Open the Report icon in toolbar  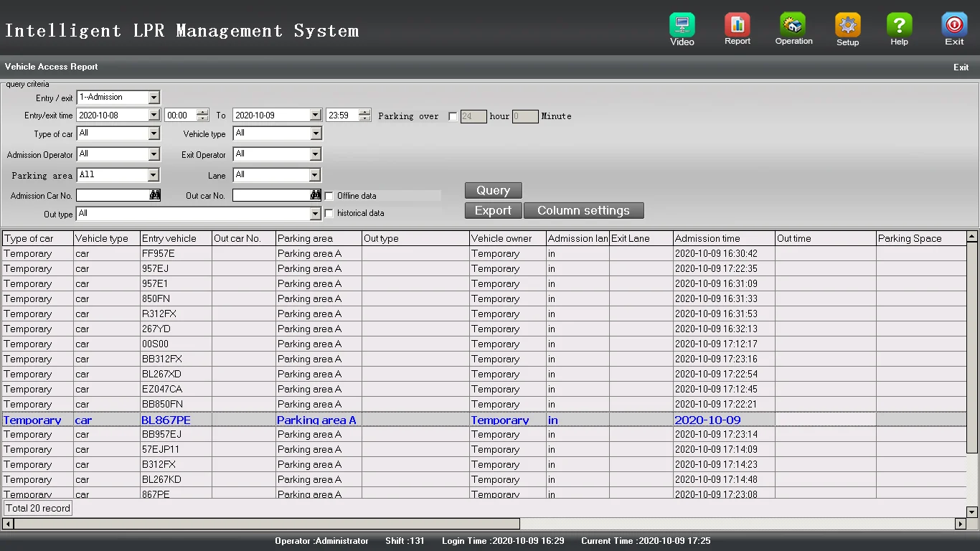point(737,25)
